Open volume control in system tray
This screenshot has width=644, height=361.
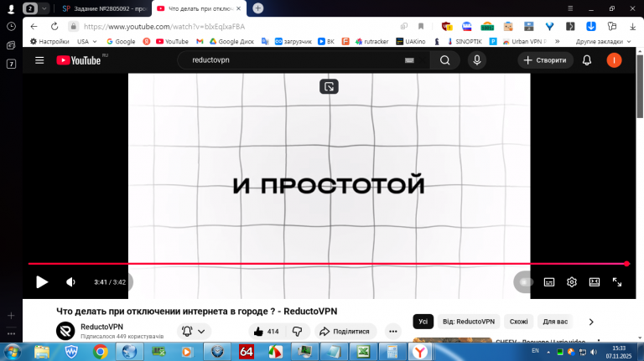point(594,352)
